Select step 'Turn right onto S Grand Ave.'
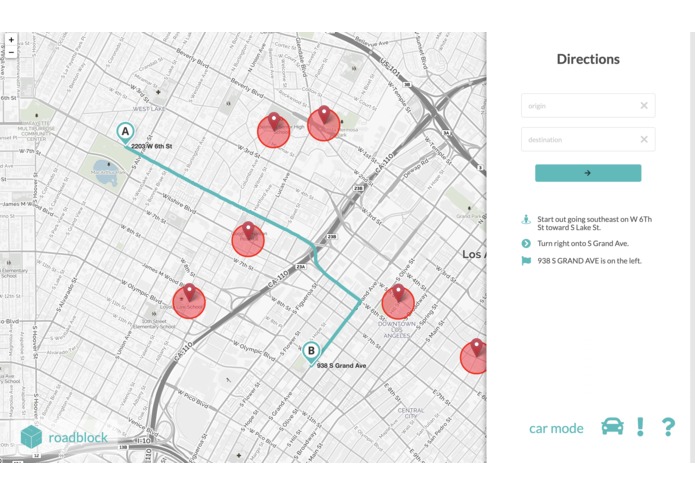The width and height of the screenshot is (695, 494). click(x=583, y=243)
